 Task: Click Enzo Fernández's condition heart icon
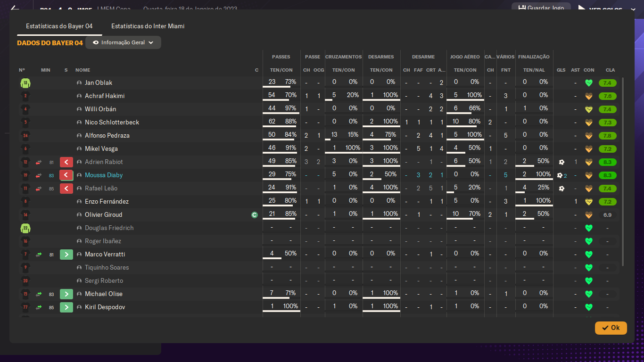point(588,202)
